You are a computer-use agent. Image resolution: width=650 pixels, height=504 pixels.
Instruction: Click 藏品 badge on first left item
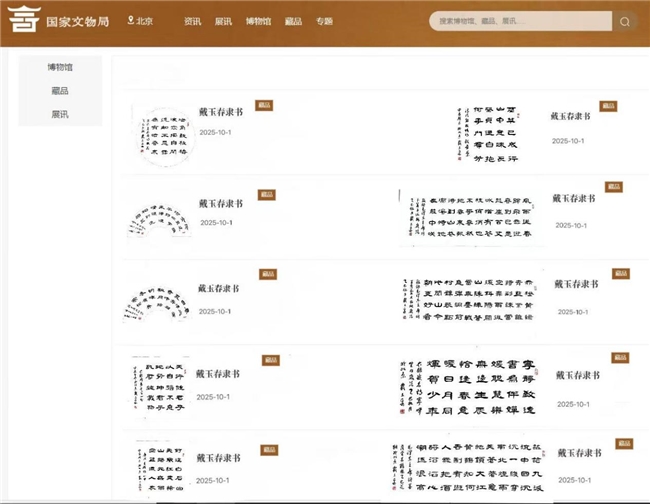coord(265,105)
